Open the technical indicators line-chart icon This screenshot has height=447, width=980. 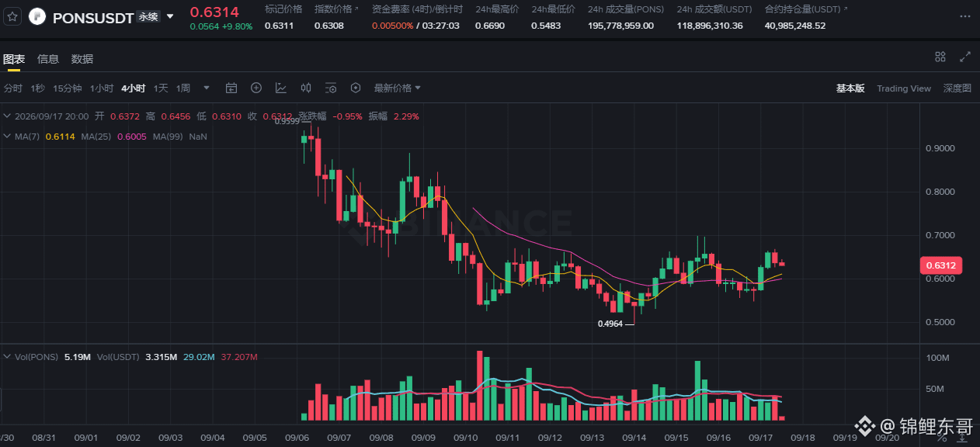pyautogui.click(x=281, y=88)
